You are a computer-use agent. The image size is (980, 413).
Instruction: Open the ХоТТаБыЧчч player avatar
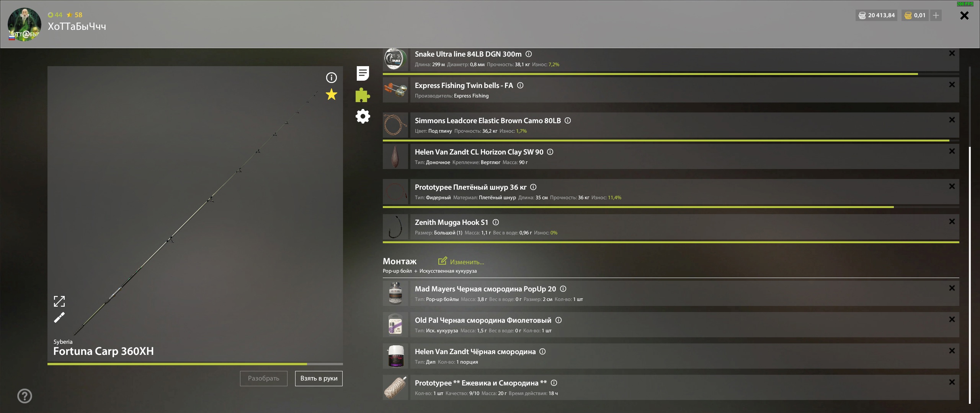pyautogui.click(x=24, y=24)
